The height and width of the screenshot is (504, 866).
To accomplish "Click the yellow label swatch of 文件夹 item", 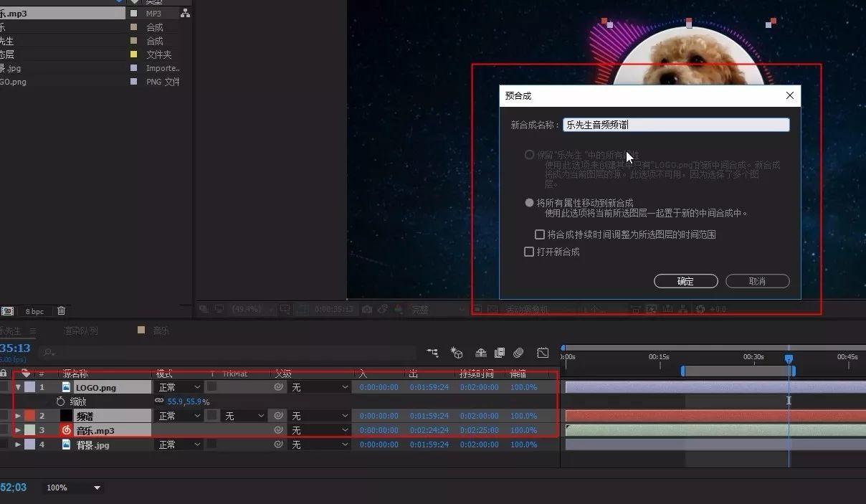I will click(133, 54).
